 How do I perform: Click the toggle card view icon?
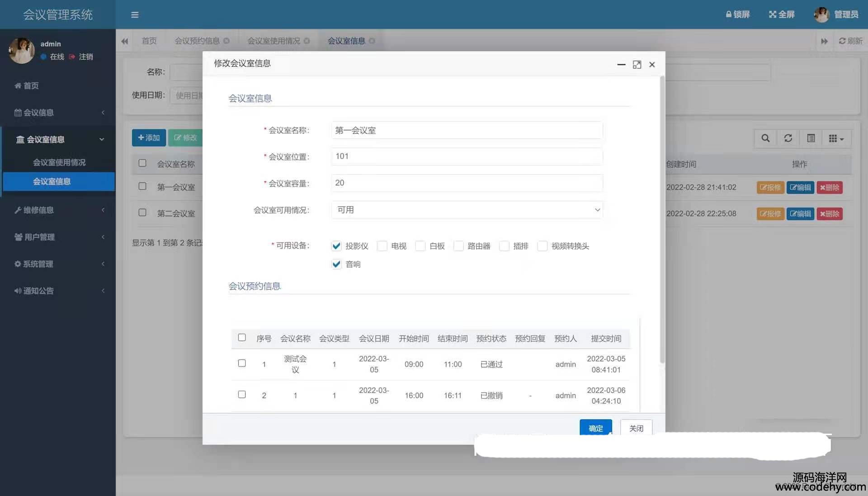811,138
